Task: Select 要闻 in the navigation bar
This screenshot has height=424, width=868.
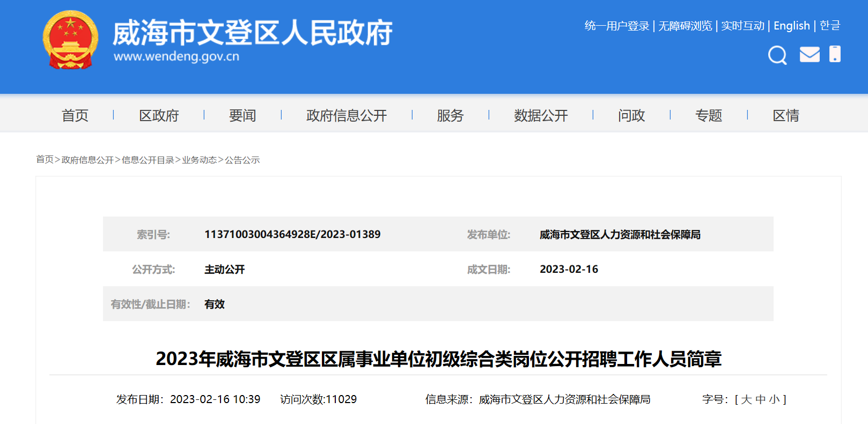Action: (x=242, y=115)
